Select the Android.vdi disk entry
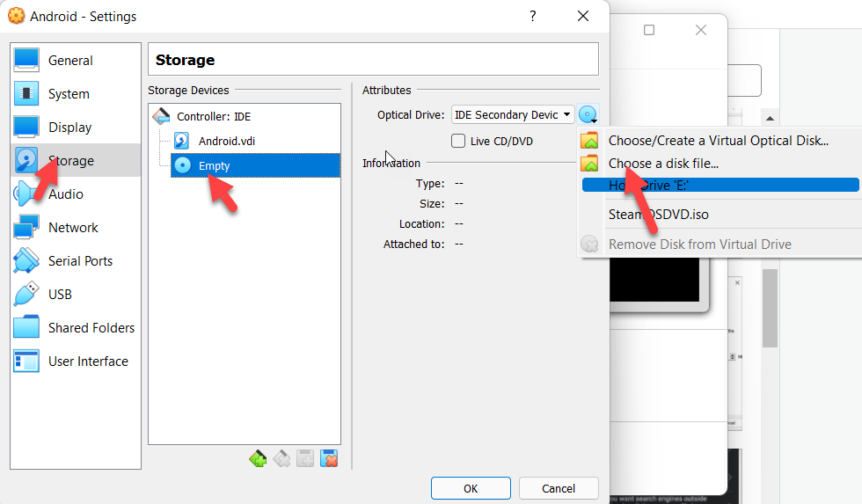 click(x=227, y=141)
